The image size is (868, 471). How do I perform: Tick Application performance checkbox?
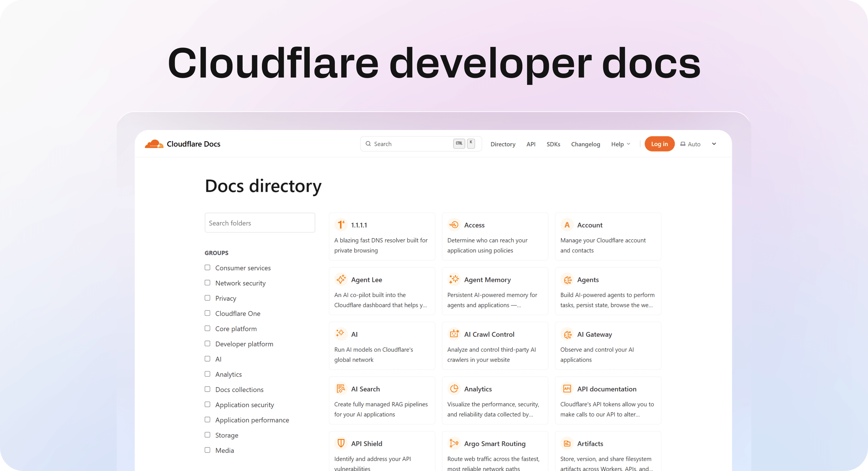click(207, 419)
